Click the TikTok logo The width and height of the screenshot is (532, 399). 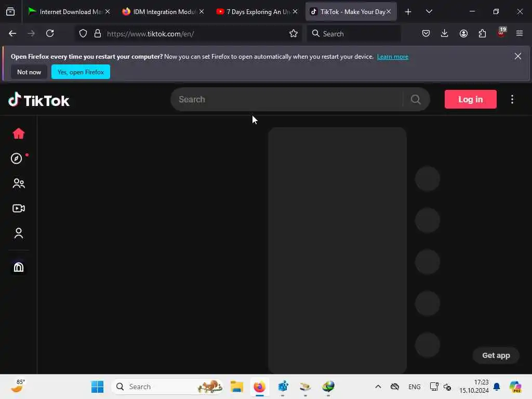pos(38,100)
